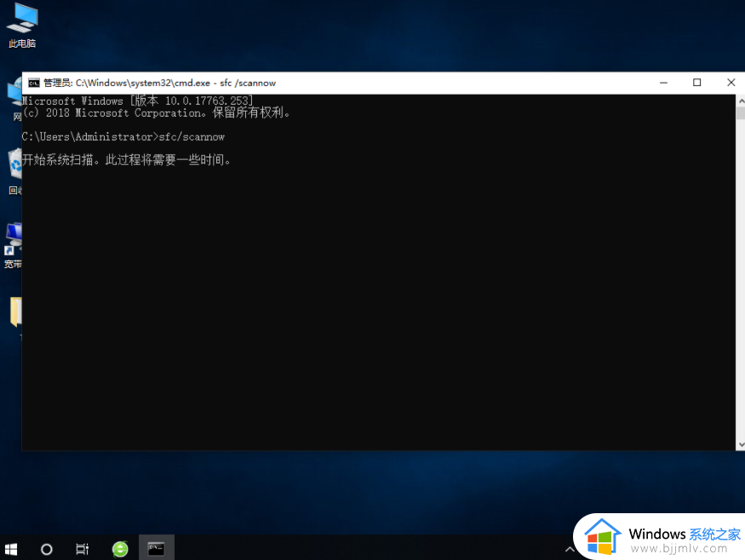
Task: Open Task View on the taskbar
Action: point(83,549)
